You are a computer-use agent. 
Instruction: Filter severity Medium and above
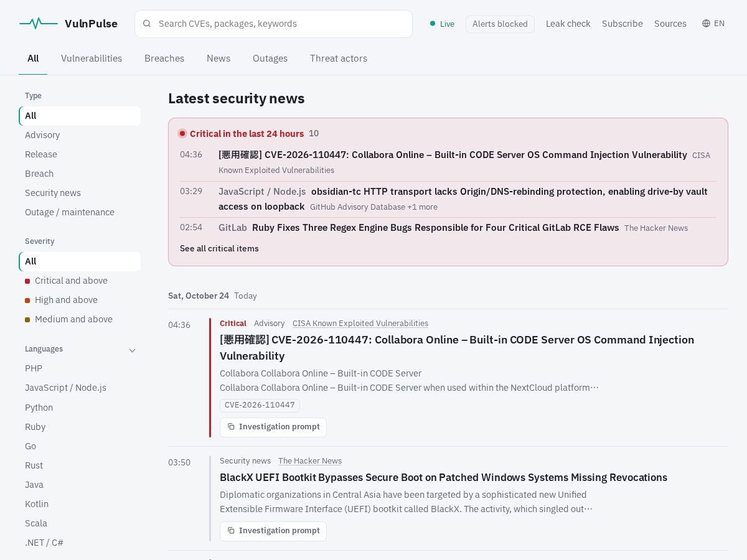click(80, 319)
